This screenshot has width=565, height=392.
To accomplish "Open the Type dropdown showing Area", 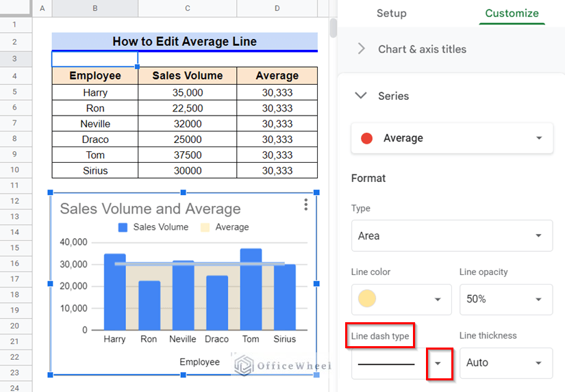I will (x=452, y=236).
